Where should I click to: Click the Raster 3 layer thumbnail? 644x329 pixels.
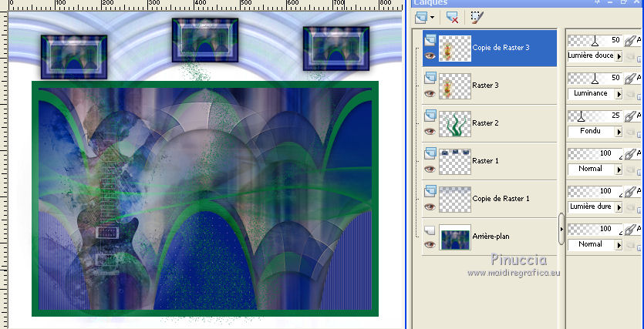tap(455, 86)
